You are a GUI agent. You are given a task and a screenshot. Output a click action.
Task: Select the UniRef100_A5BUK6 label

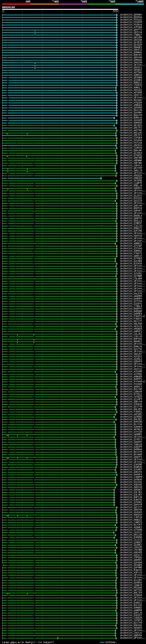131,105
